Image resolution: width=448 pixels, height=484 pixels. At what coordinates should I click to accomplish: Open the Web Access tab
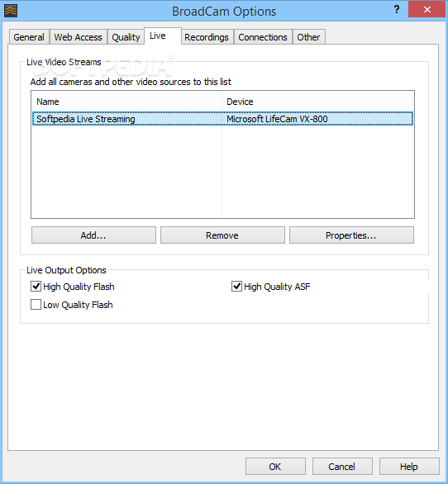pyautogui.click(x=79, y=37)
